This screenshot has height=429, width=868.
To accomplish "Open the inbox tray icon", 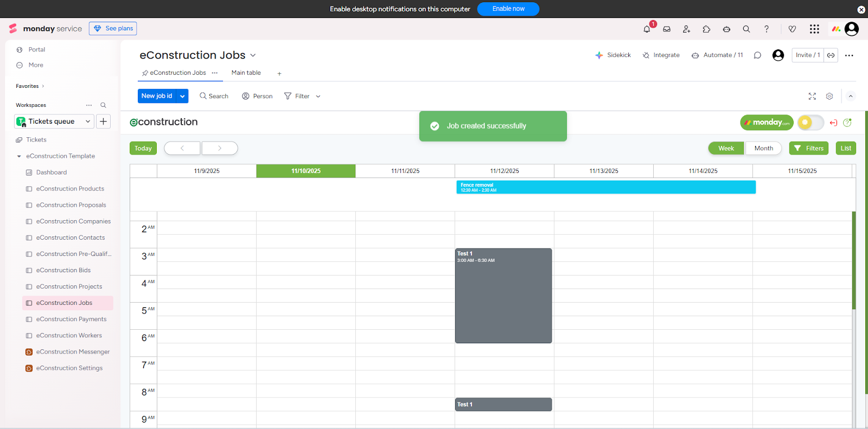I will tap(667, 29).
